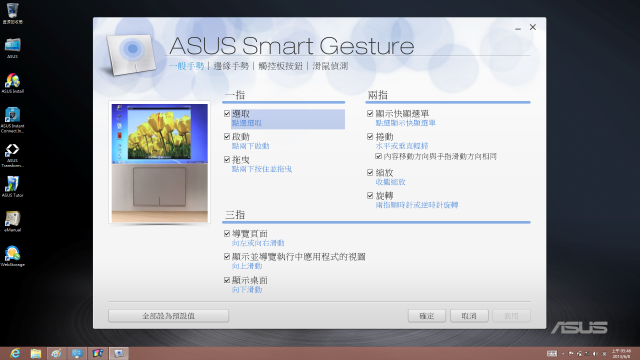Click the 點選顯示快顯選單 description link
640x360 pixels.
406,123
